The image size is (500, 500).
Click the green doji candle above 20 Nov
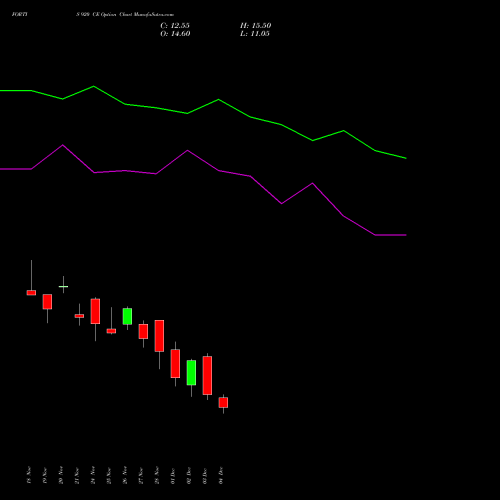point(63,286)
